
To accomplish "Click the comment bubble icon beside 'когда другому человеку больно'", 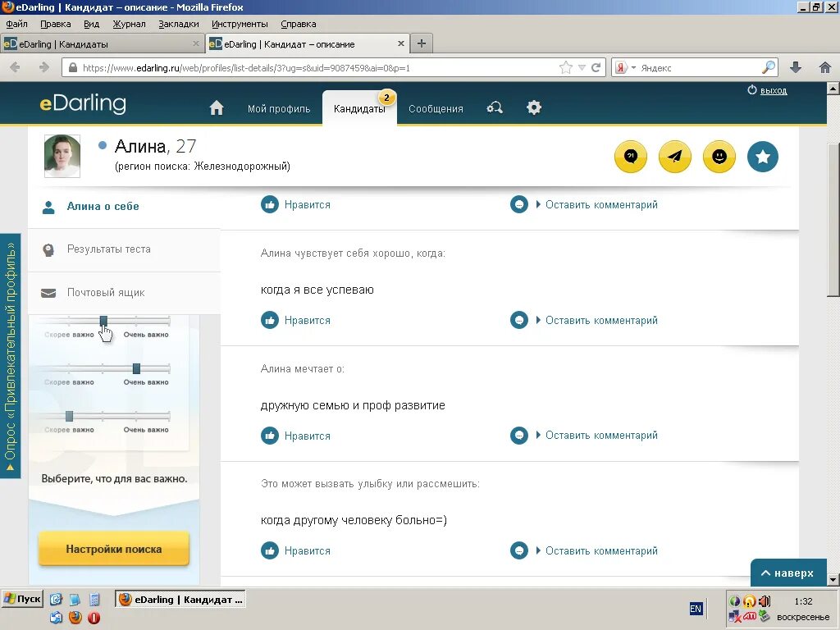I will click(x=519, y=550).
